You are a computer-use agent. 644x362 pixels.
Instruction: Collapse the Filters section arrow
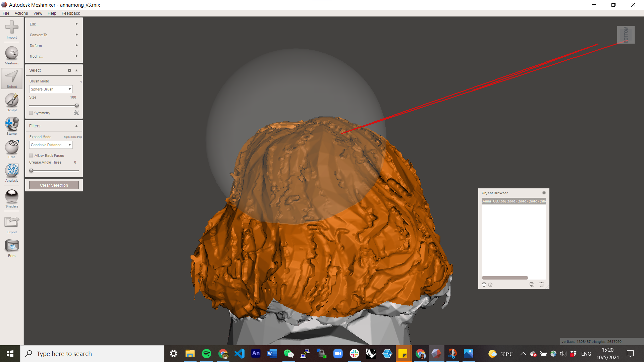click(x=76, y=126)
